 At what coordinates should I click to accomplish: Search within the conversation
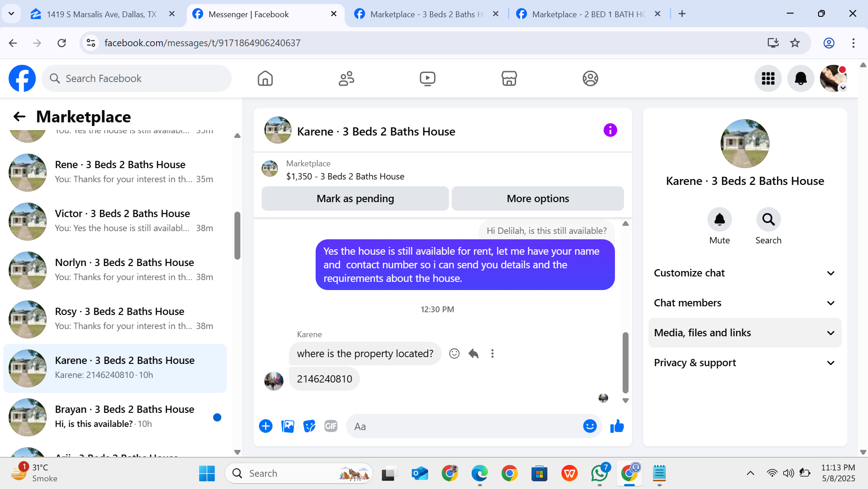coord(768,220)
